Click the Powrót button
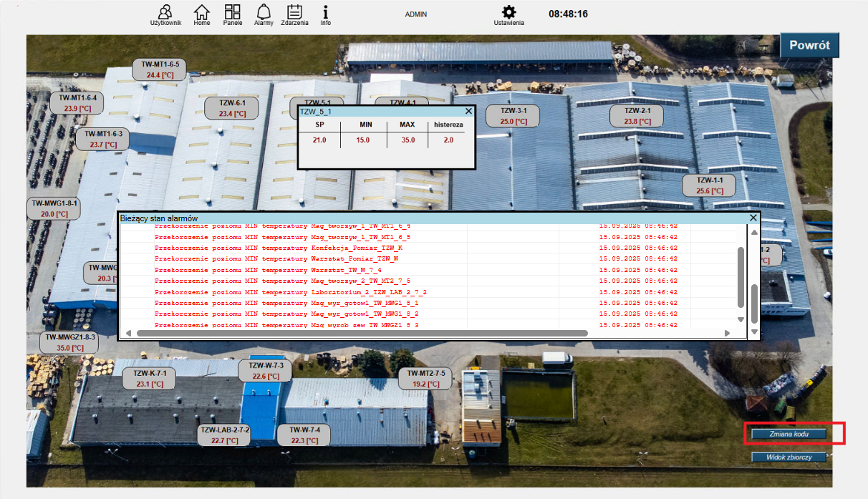868x499 pixels. [x=809, y=44]
